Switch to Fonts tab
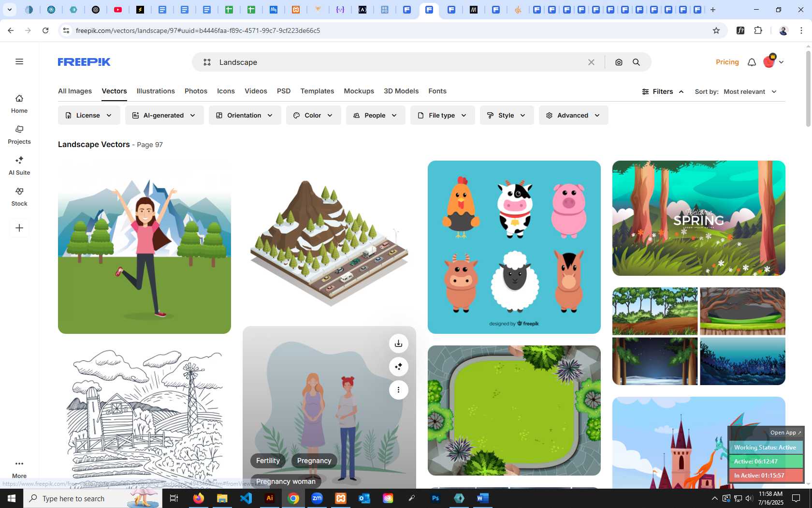The height and width of the screenshot is (508, 812). coord(437,91)
